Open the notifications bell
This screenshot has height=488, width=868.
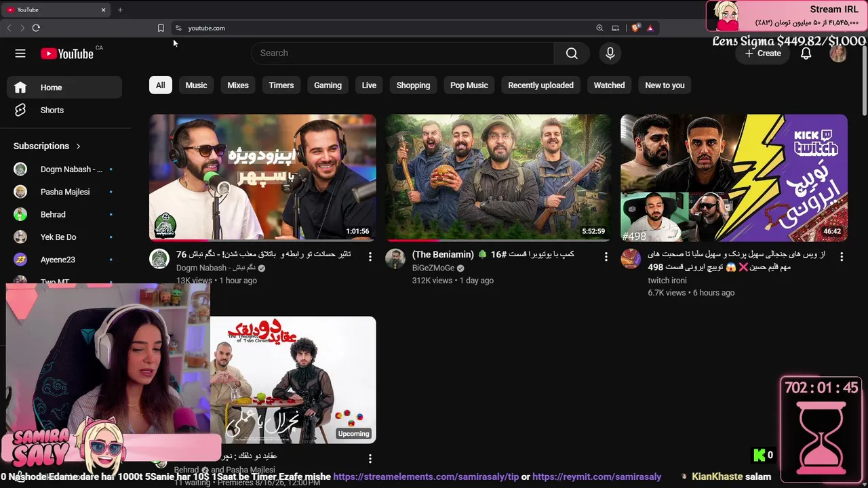[806, 54]
